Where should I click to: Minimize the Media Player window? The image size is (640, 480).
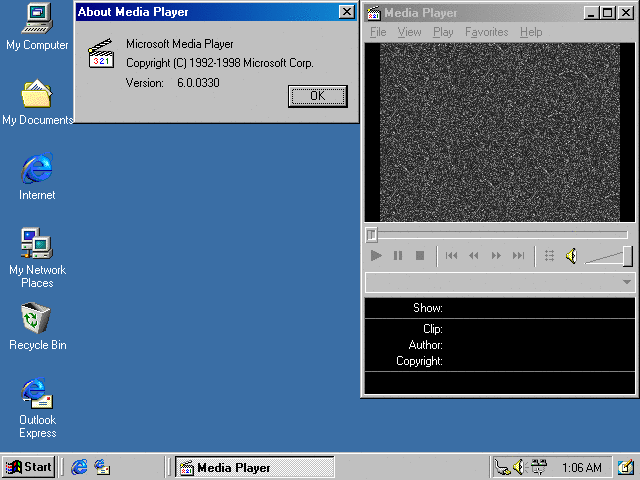click(x=591, y=13)
